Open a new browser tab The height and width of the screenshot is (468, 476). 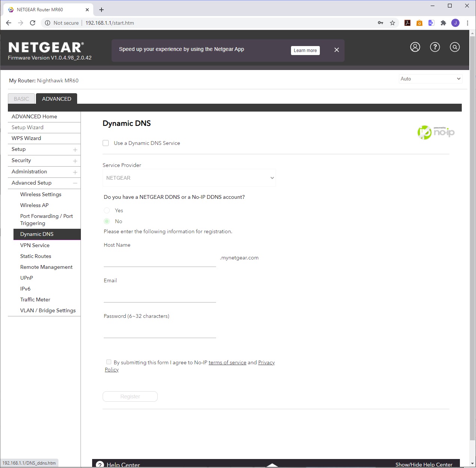101,10
